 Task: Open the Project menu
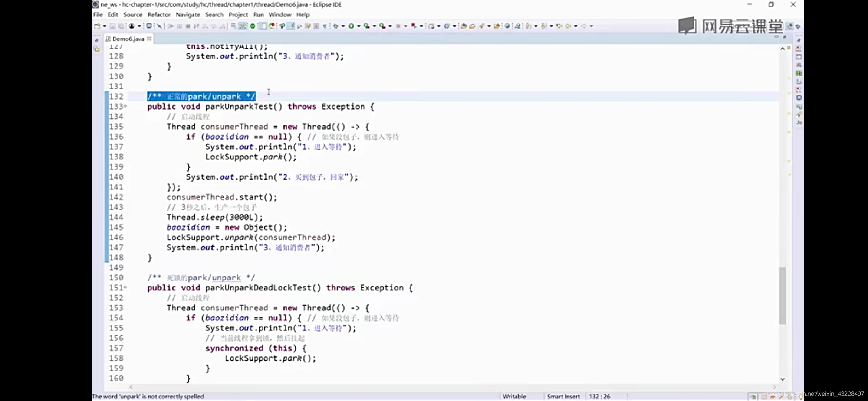point(238,15)
